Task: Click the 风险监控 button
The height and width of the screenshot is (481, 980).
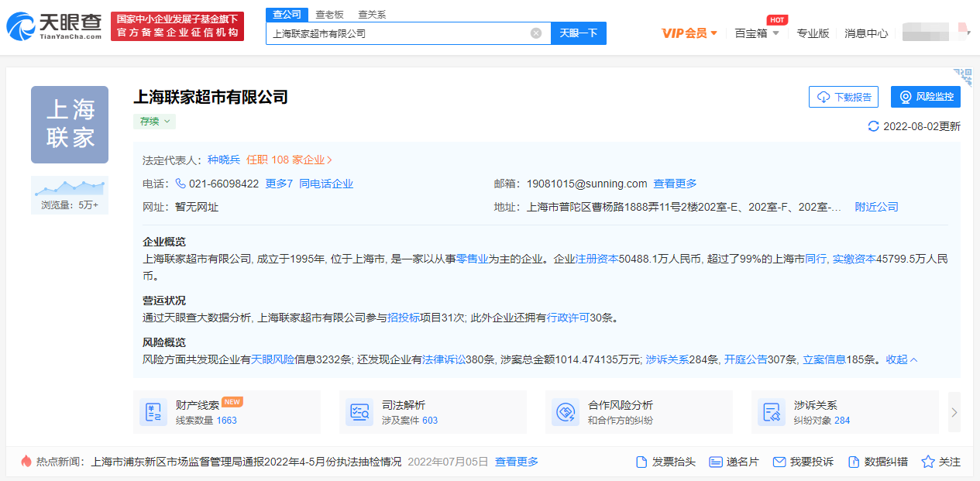Action: click(926, 97)
